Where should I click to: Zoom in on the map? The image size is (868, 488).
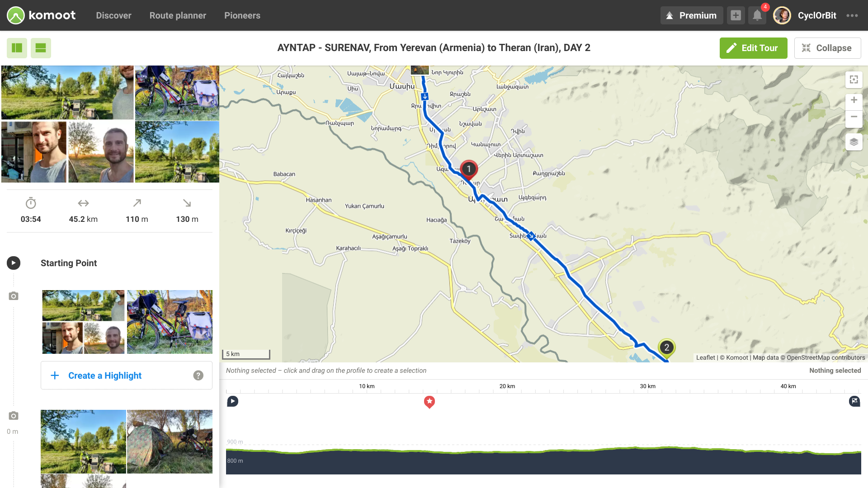tap(854, 100)
